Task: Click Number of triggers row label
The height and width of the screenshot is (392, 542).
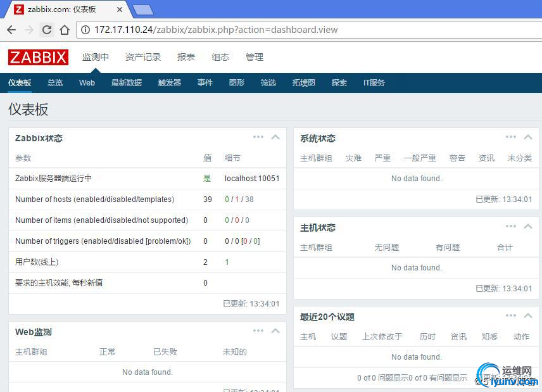Action: [103, 241]
